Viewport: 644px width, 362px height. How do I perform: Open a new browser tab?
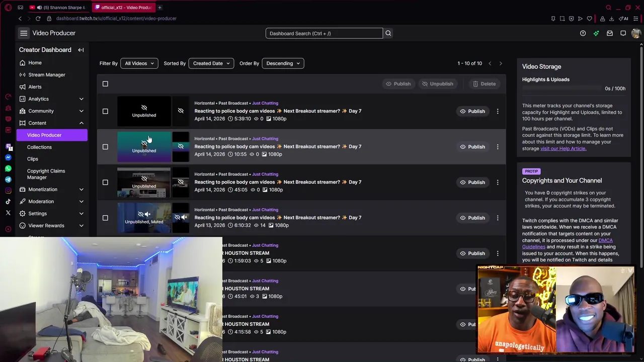pyautogui.click(x=159, y=8)
